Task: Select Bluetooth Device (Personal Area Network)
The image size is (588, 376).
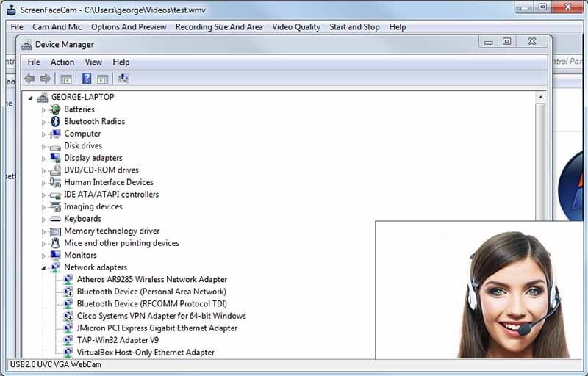Action: (151, 292)
